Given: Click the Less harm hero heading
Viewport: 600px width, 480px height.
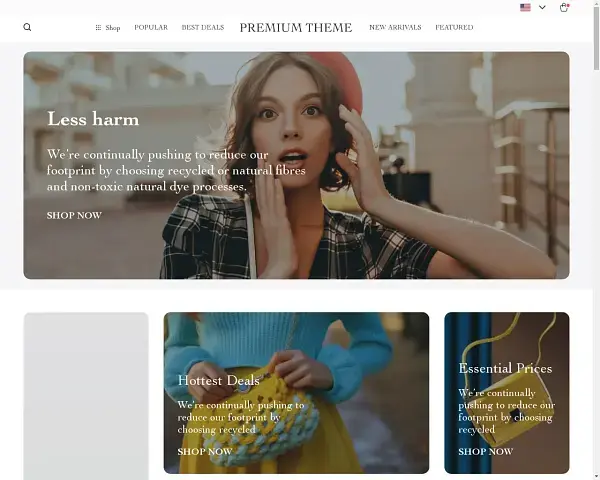Looking at the screenshot, I should click(93, 119).
